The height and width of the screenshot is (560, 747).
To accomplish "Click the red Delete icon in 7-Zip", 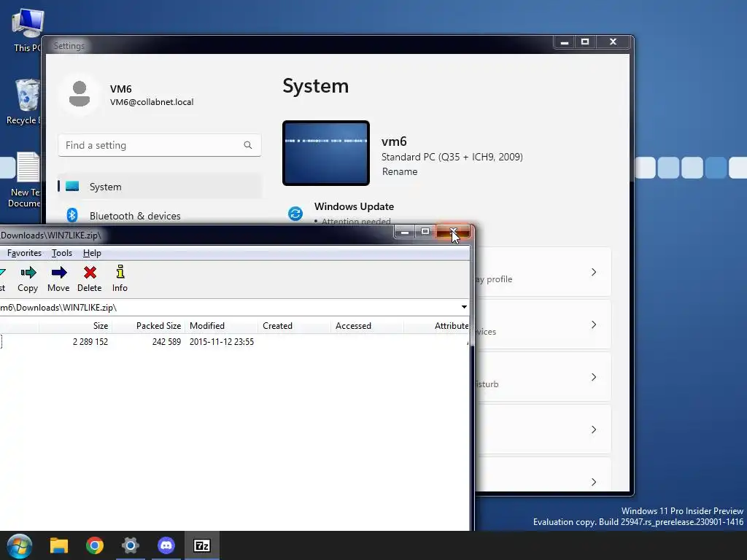I will pos(90,273).
